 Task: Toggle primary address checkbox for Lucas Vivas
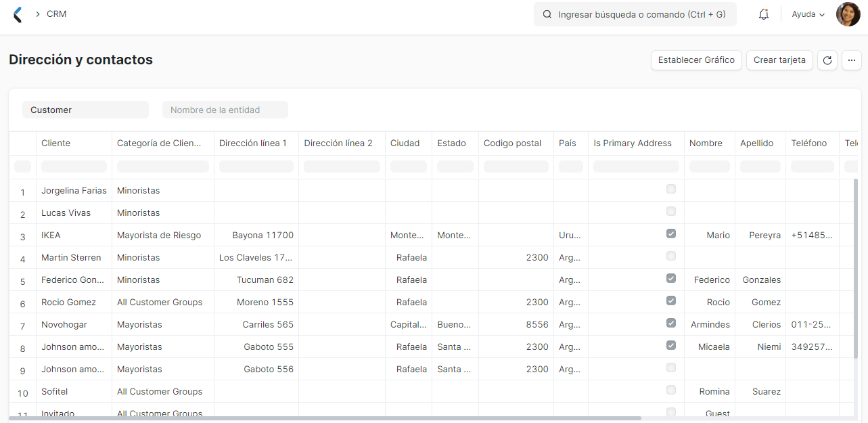671,211
